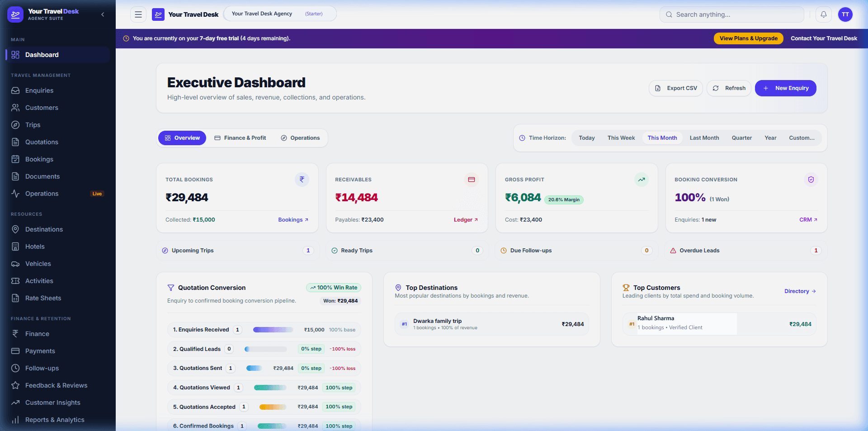
Task: Set time horizon to This Week
Action: 621,138
